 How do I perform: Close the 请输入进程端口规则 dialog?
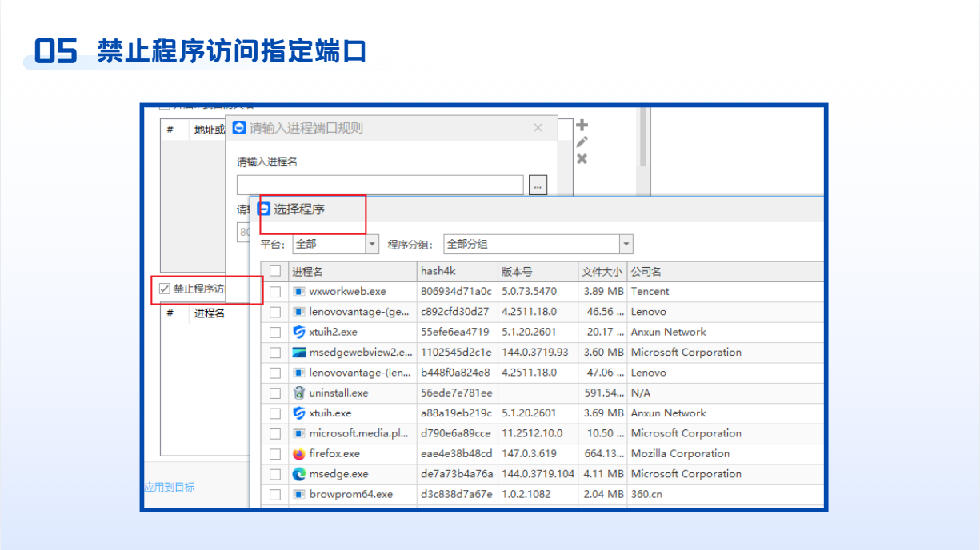click(x=538, y=128)
